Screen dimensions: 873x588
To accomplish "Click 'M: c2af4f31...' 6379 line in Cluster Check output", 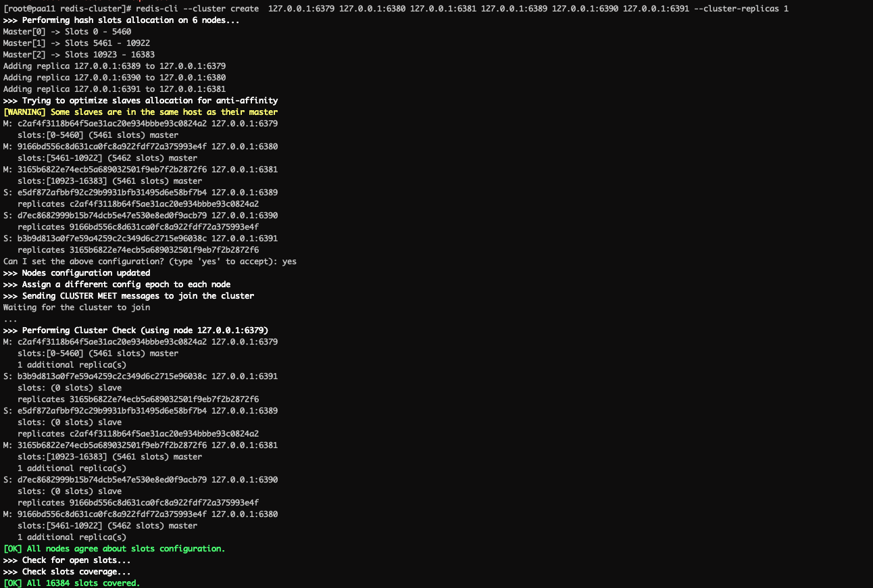I will click(141, 342).
